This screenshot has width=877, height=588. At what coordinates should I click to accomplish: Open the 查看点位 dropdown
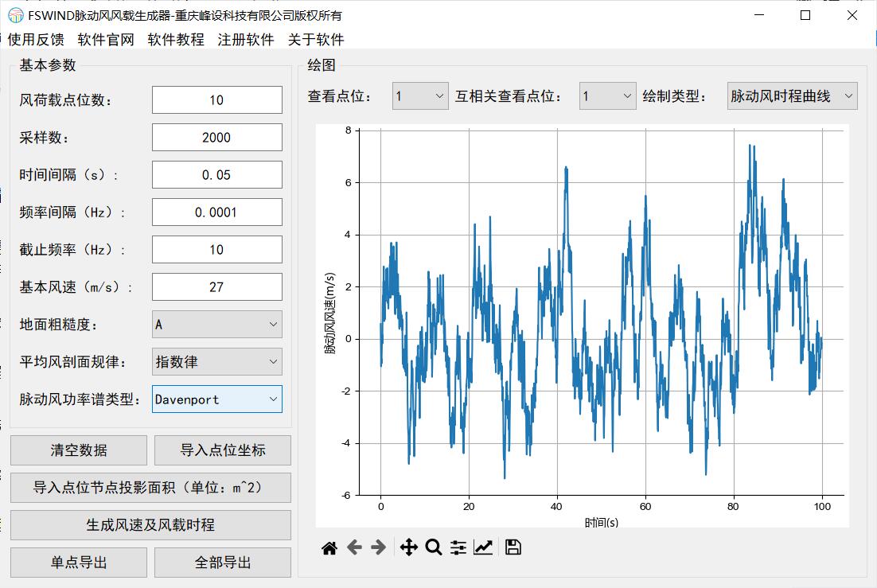tap(420, 96)
